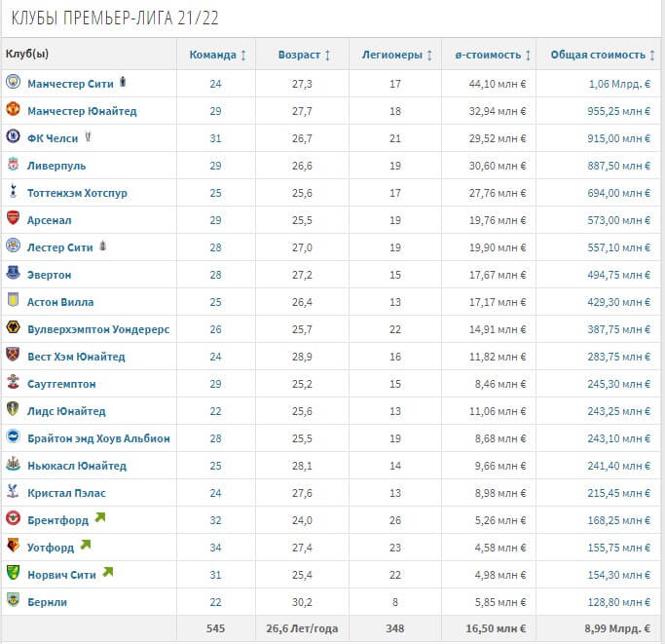Click Aston Villa average value 17,17 млн €
The width and height of the screenshot is (665, 644).
pyautogui.click(x=498, y=302)
